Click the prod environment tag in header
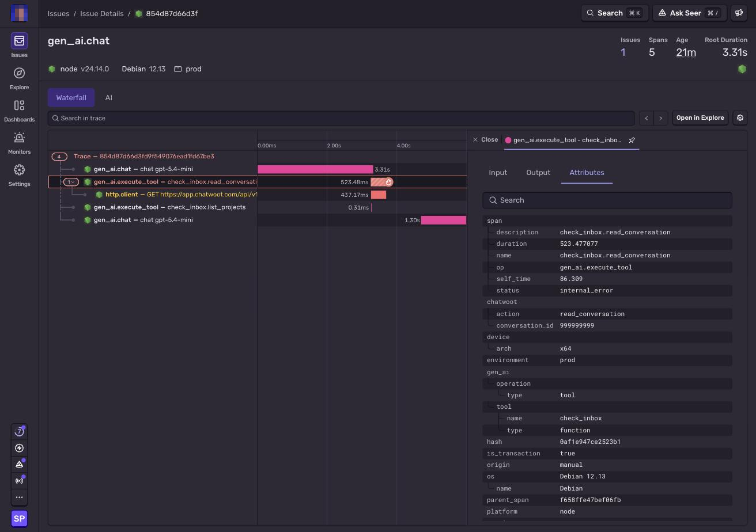The width and height of the screenshot is (756, 532). (188, 69)
